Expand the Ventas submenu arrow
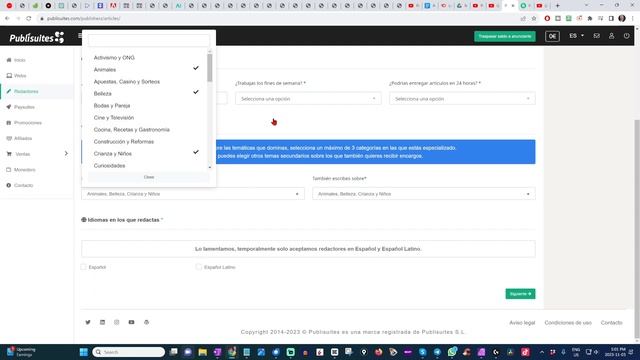 [66, 153]
